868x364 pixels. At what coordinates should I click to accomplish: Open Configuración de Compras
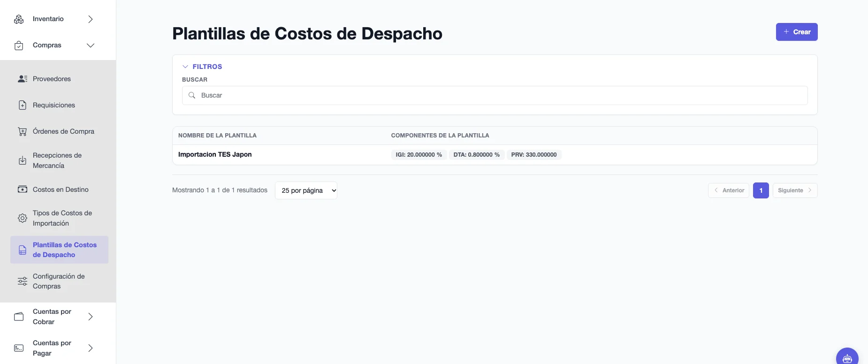click(59, 281)
